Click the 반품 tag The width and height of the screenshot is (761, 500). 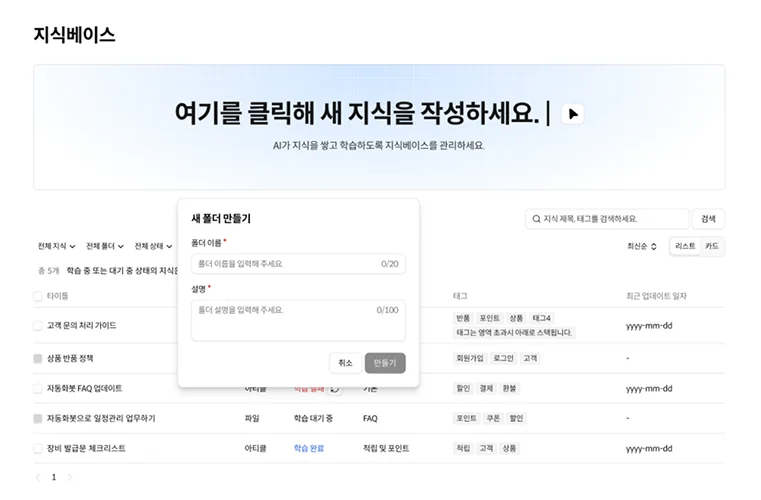[463, 318]
